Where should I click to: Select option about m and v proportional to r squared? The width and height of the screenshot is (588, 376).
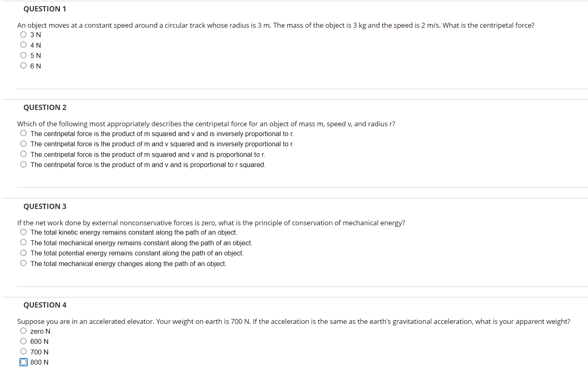[x=23, y=164]
